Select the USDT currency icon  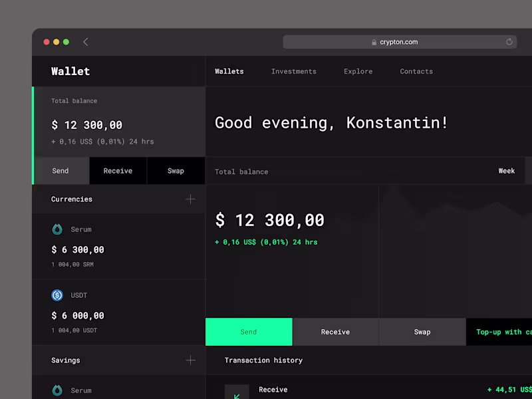pyautogui.click(x=57, y=295)
